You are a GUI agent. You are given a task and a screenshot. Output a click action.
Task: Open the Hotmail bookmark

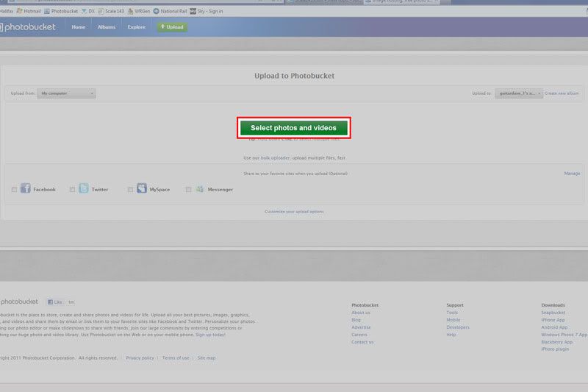pyautogui.click(x=29, y=11)
